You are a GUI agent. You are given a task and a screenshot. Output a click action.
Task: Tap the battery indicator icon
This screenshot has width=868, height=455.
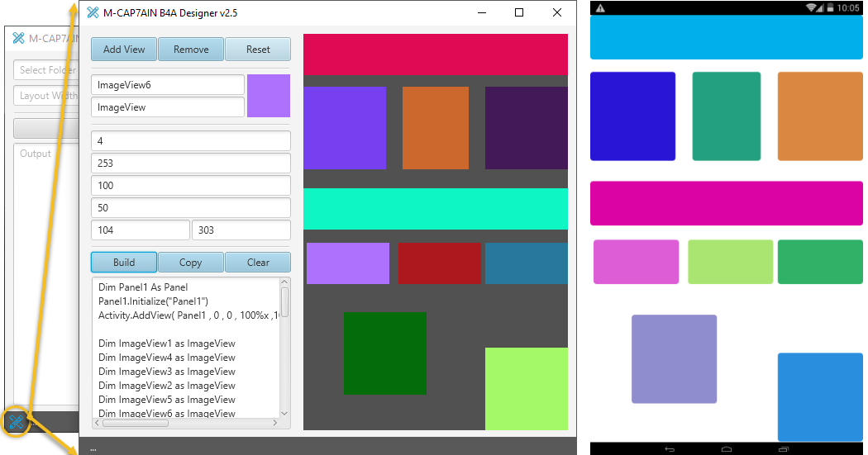(x=828, y=7)
